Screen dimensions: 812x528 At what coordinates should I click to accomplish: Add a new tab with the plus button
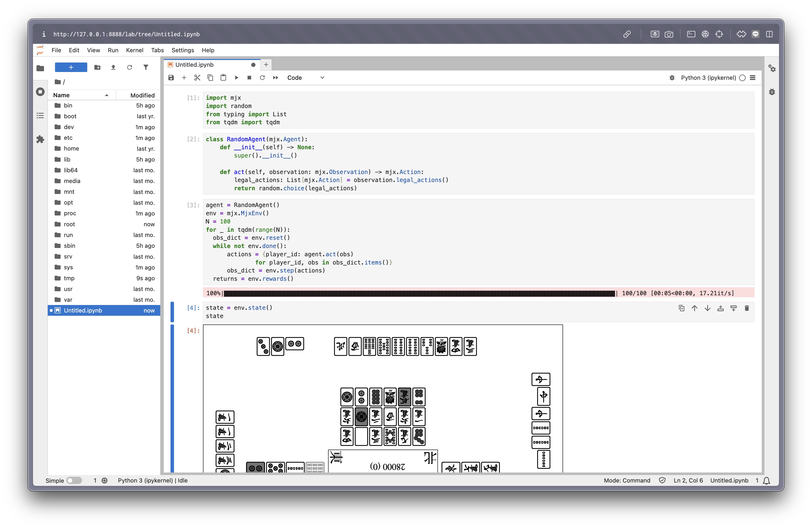tap(266, 64)
